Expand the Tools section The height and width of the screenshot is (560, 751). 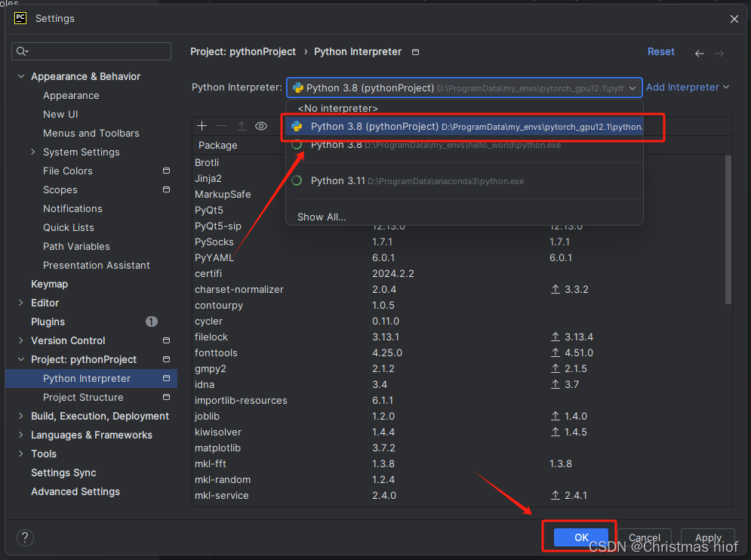(x=21, y=454)
